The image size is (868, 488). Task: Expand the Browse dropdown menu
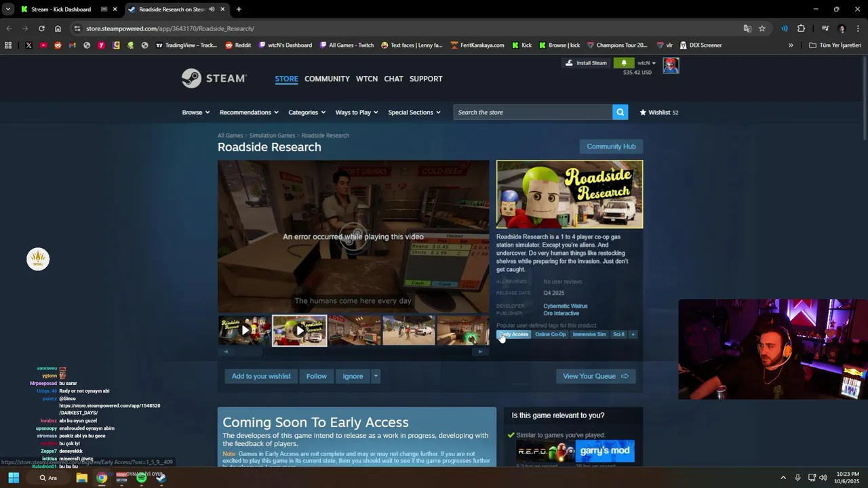pyautogui.click(x=196, y=113)
